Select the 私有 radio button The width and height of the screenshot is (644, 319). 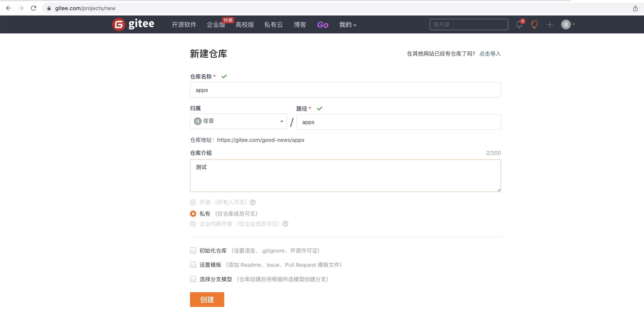pos(193,214)
